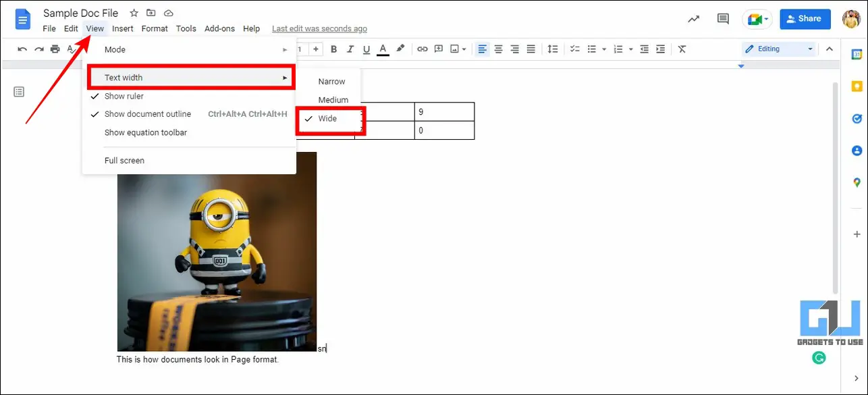The image size is (868, 395).
Task: Click the Move to folder icon
Action: [x=151, y=13]
